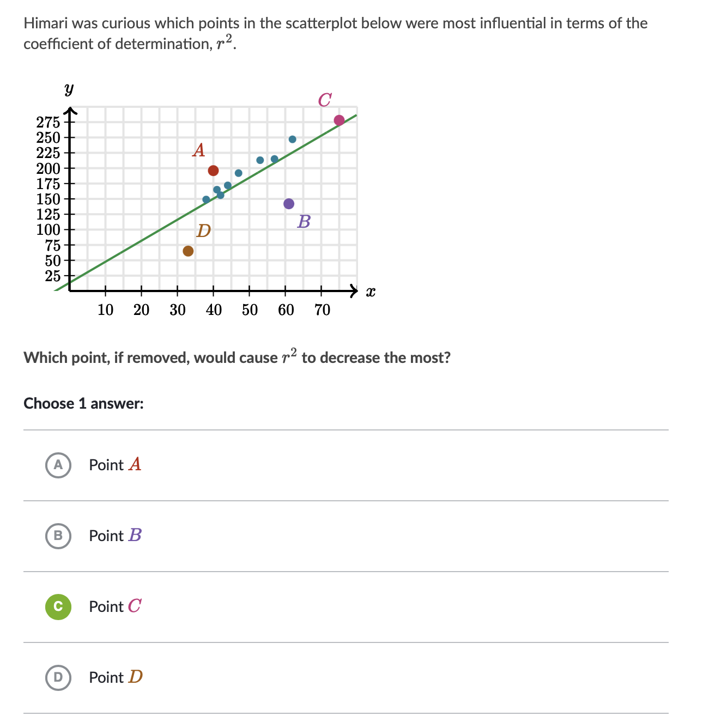Click the blue outlier dot near y=250

[293, 139]
